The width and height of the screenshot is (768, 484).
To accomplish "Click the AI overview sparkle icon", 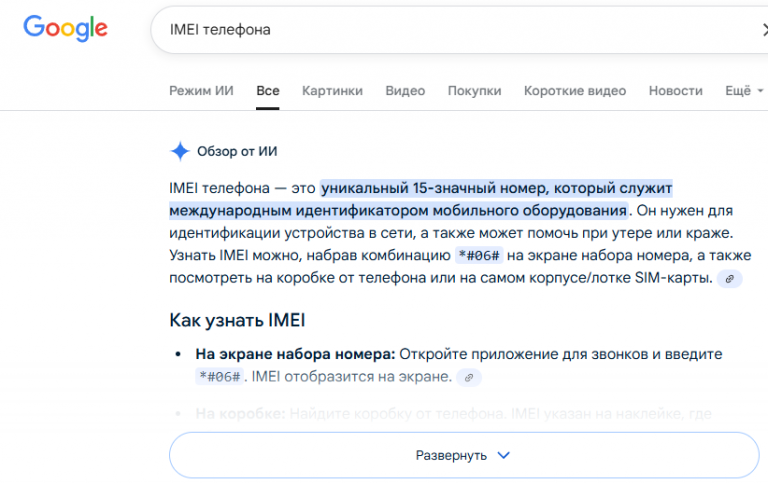I will [x=180, y=151].
